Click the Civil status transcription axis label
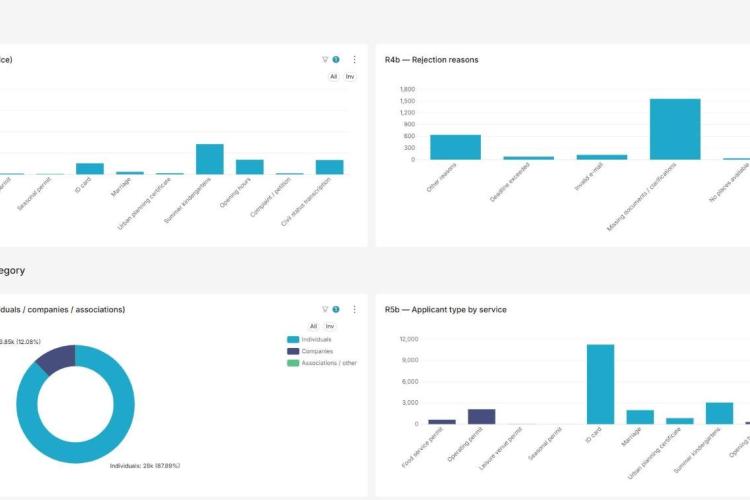Viewport: 750px width, 500px height. (x=306, y=202)
